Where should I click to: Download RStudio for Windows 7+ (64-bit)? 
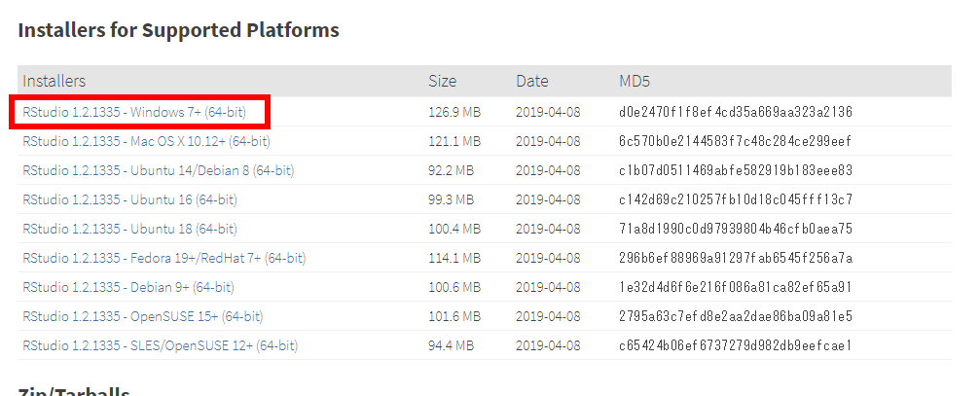(134, 113)
